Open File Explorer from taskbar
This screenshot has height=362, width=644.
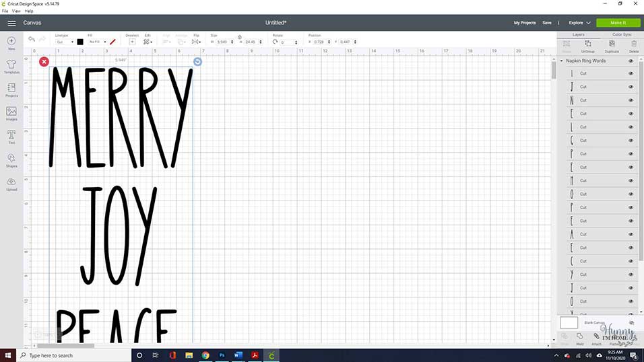tap(189, 355)
